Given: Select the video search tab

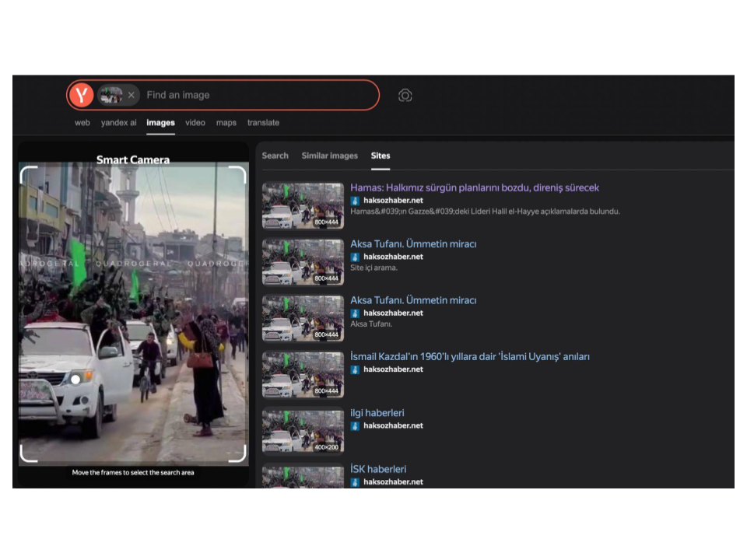Looking at the screenshot, I should 195,123.
